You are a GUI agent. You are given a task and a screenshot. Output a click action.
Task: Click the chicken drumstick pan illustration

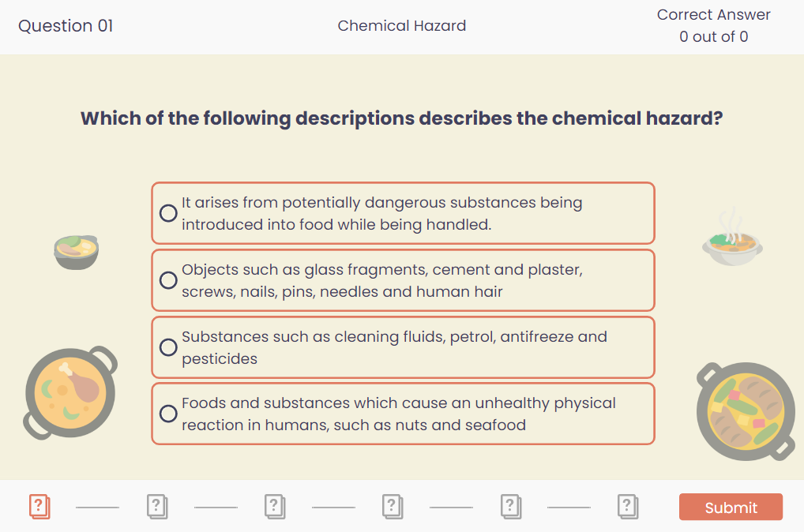70,392
